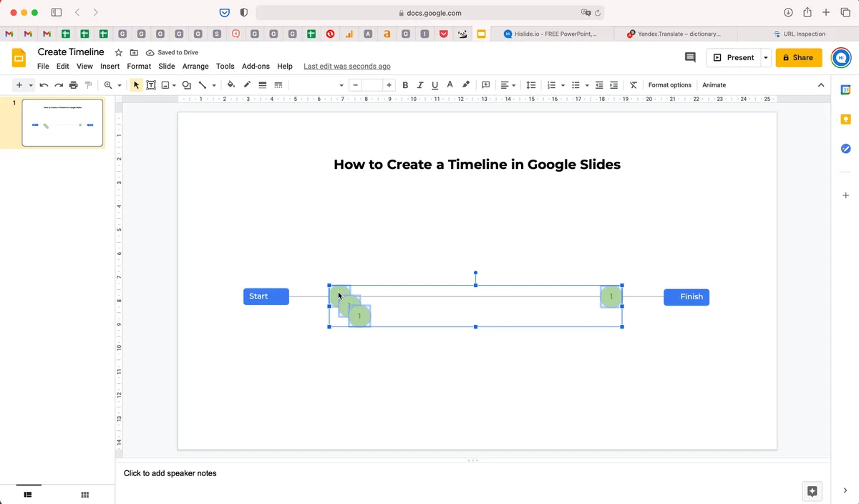Open the Shape tool

point(187,85)
